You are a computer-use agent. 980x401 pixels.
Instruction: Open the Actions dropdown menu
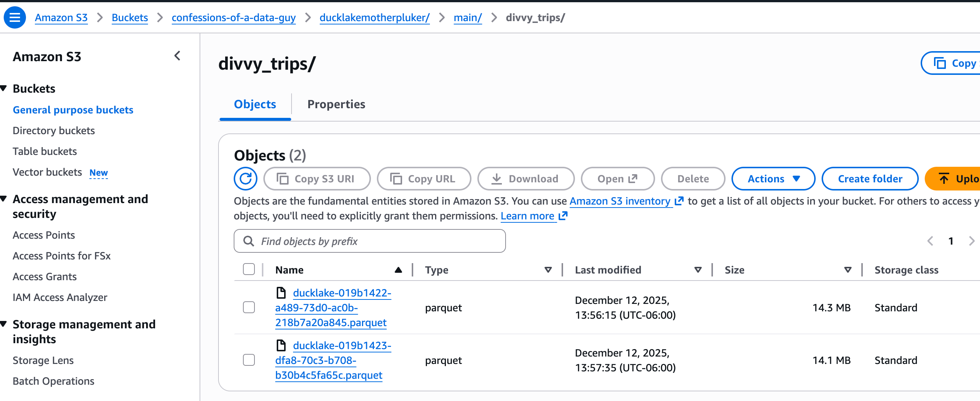(x=773, y=179)
